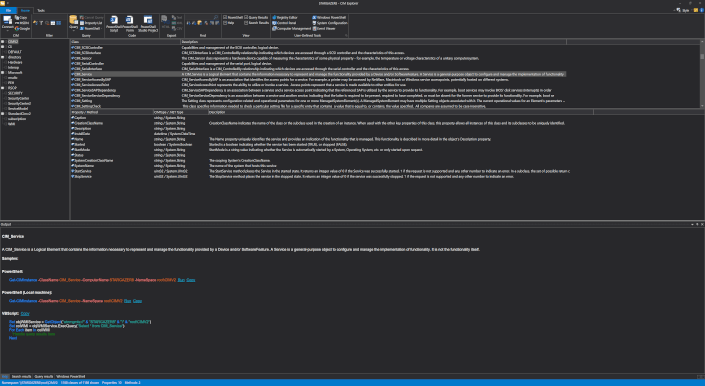Switch to the Windows PowerShell output tab
The width and height of the screenshot is (705, 386).
71,377
